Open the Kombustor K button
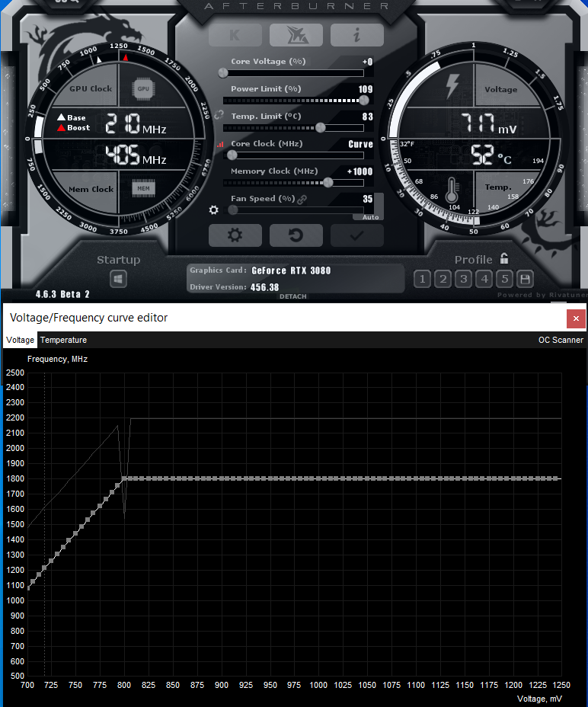 [235, 35]
